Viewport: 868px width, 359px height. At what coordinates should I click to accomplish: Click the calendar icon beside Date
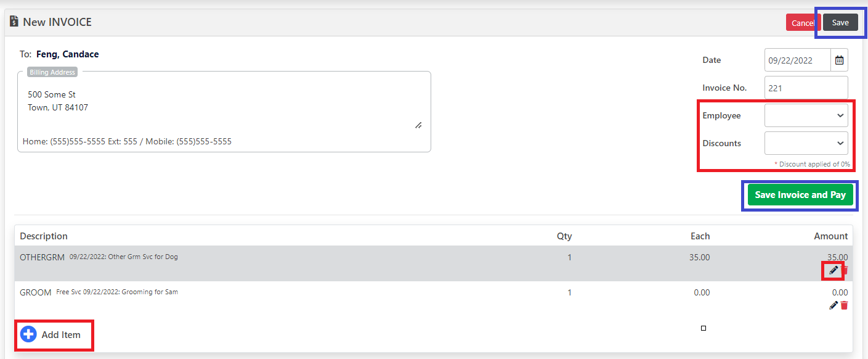tap(839, 60)
